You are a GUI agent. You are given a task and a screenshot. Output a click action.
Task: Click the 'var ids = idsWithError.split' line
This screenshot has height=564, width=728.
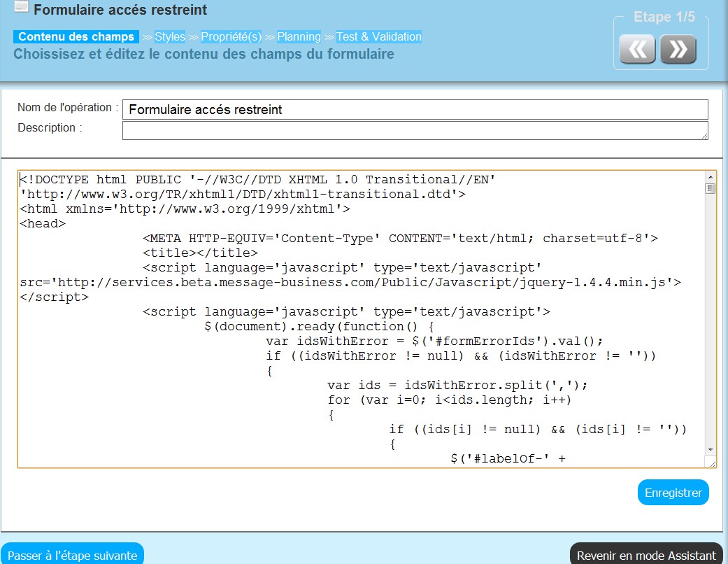point(457,385)
